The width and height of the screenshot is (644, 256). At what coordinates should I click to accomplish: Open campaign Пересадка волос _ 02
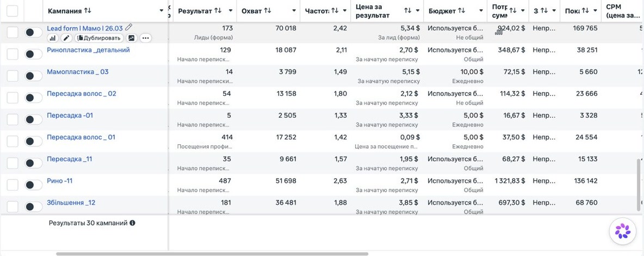(82, 94)
